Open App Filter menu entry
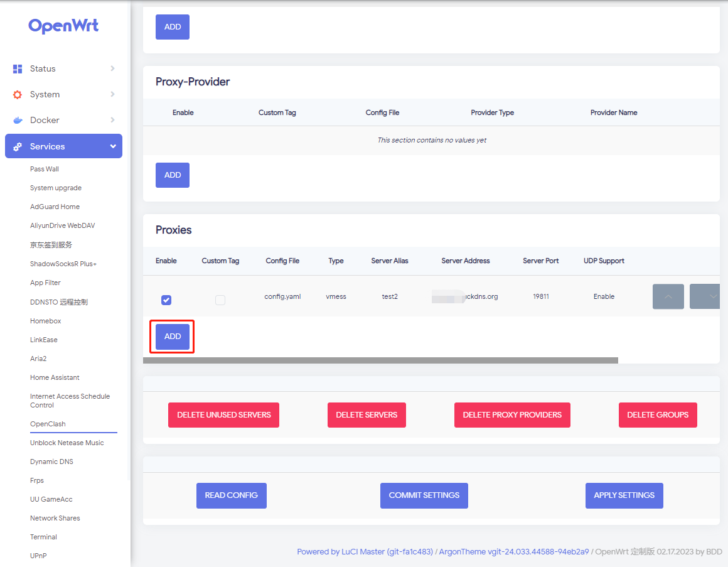The width and height of the screenshot is (728, 567). coord(45,283)
